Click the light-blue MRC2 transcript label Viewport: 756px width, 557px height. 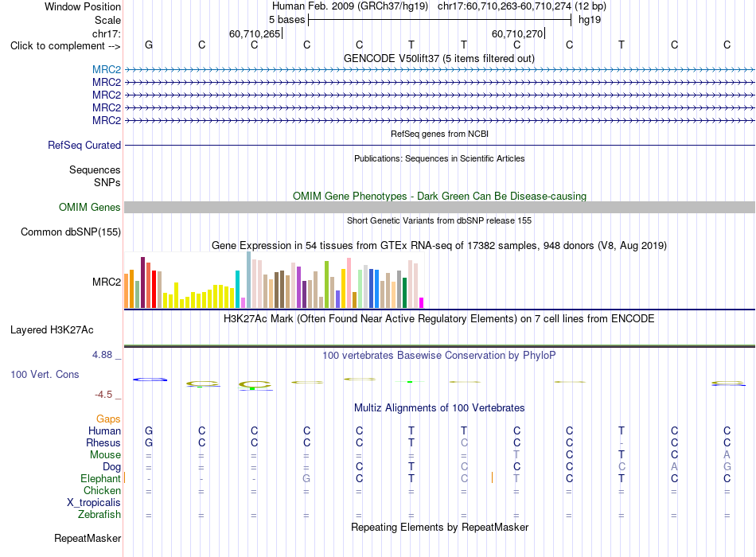[107, 69]
